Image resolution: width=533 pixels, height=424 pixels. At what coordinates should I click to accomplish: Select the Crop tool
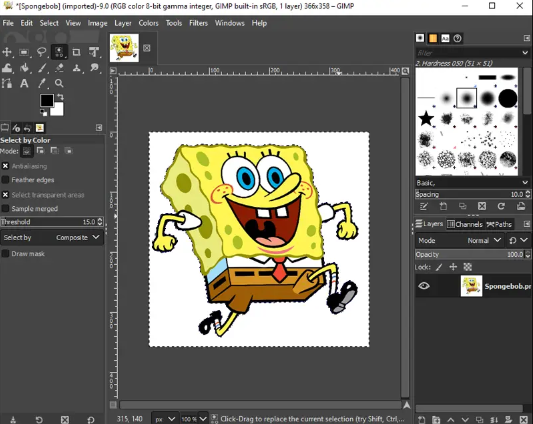76,52
